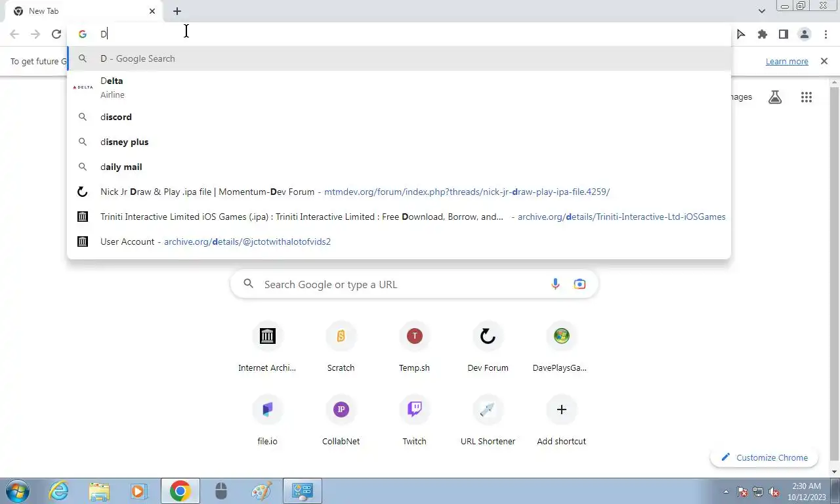
Task: Click the Google search box on page
Action: [x=414, y=284]
